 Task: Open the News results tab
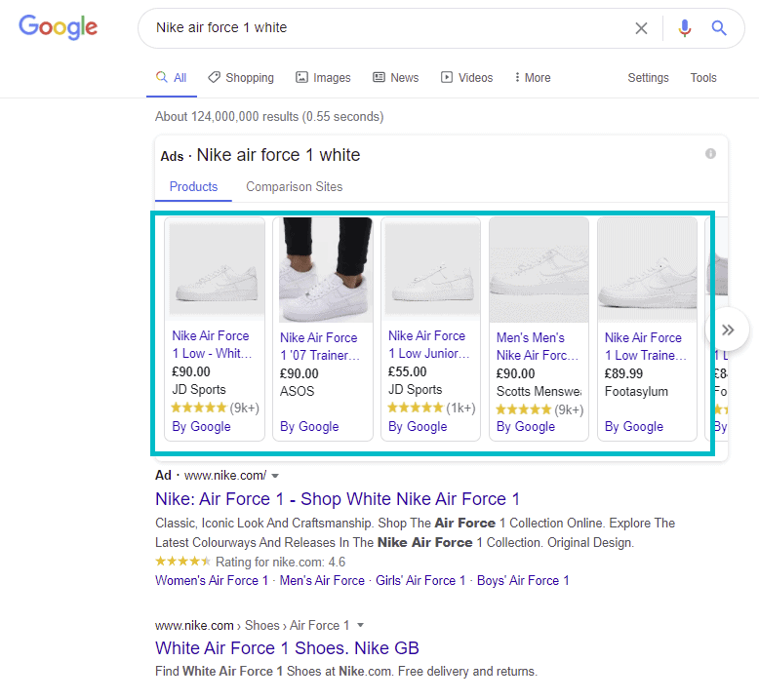click(395, 78)
